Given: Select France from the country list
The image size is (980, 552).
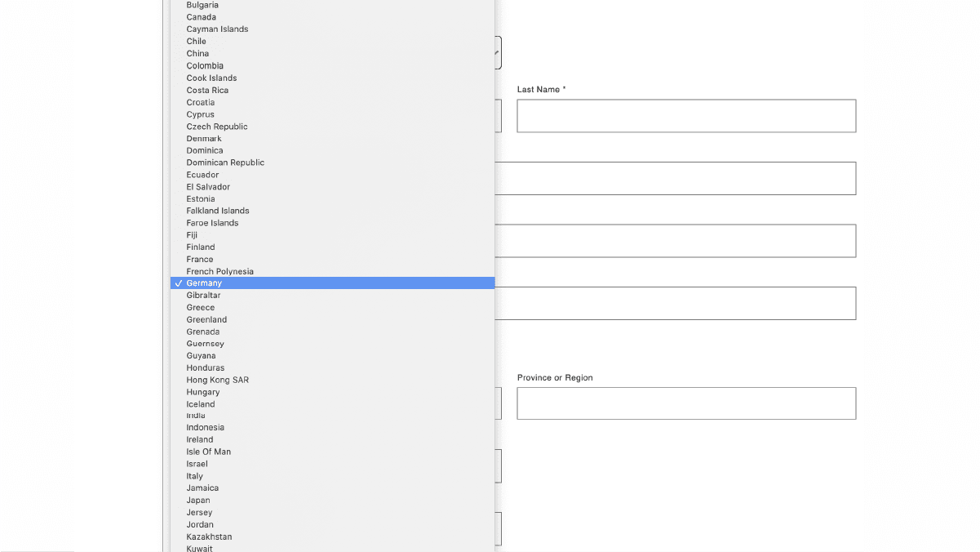Looking at the screenshot, I should pyautogui.click(x=199, y=259).
